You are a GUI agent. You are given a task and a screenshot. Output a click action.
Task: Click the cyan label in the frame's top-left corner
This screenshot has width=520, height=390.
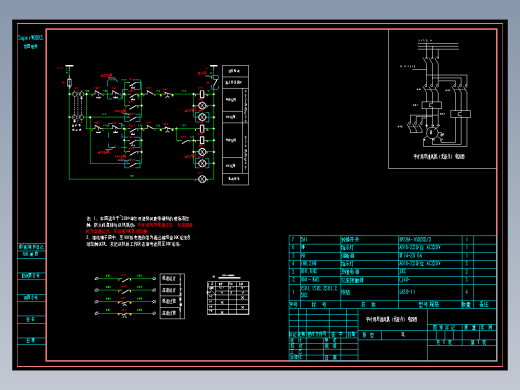coord(30,42)
